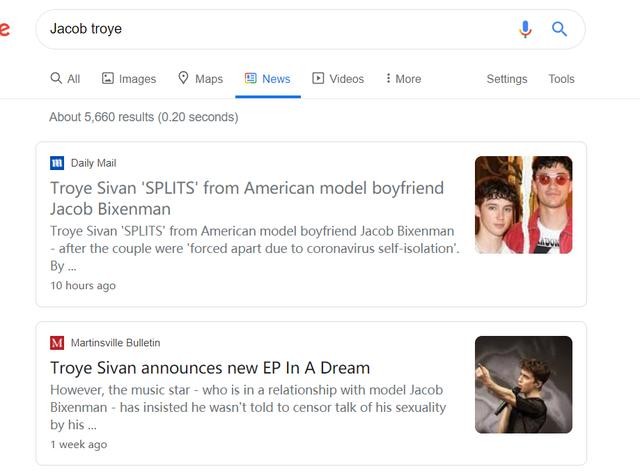Click the Martinsville Bulletin article thumbnail
Screen dimensions: 640x476
click(x=523, y=384)
